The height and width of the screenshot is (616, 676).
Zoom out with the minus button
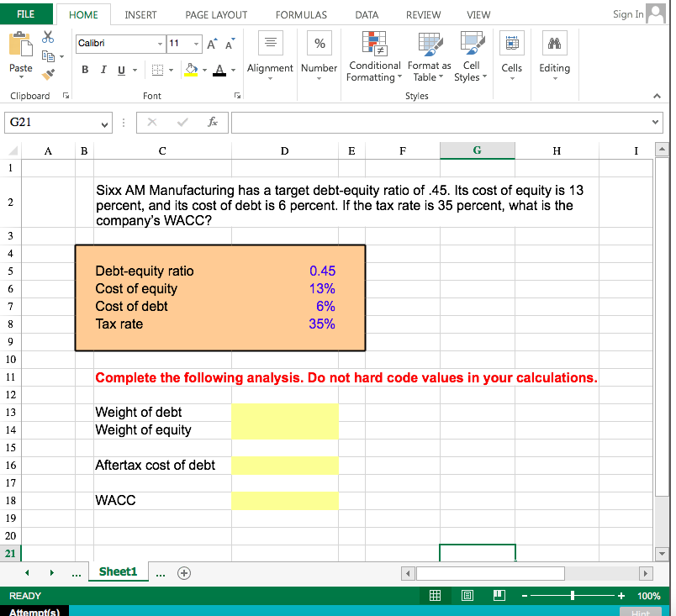(x=525, y=596)
